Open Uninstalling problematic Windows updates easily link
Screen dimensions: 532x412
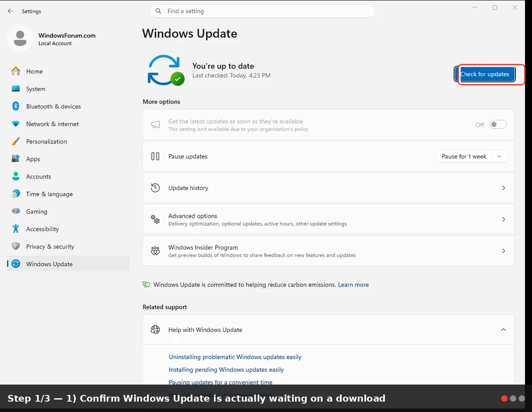tap(235, 357)
